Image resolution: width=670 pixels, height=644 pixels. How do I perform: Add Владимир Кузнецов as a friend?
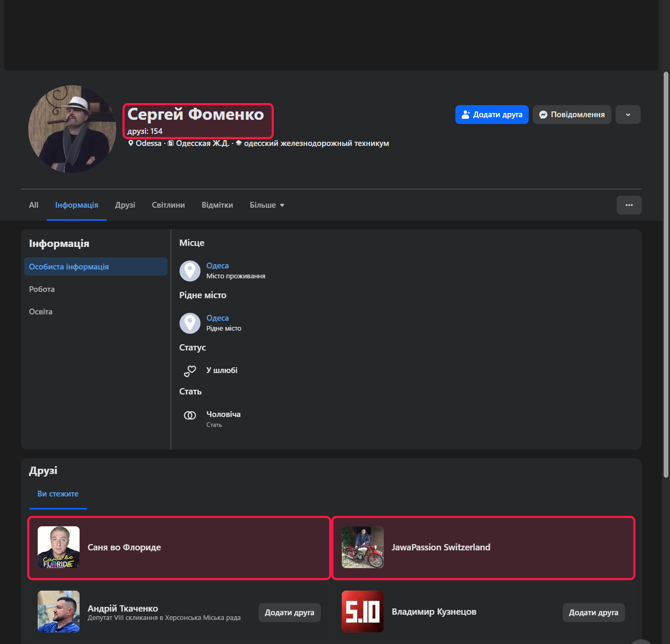(x=594, y=613)
